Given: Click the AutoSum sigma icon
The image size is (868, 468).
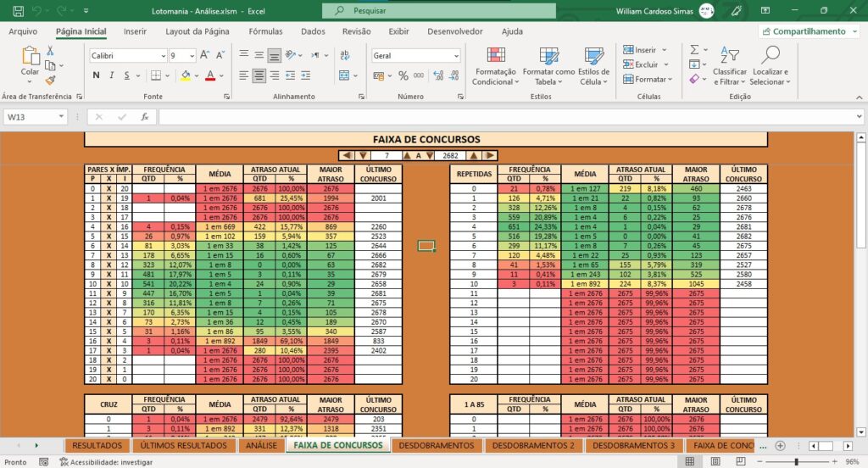Looking at the screenshot, I should tap(694, 50).
